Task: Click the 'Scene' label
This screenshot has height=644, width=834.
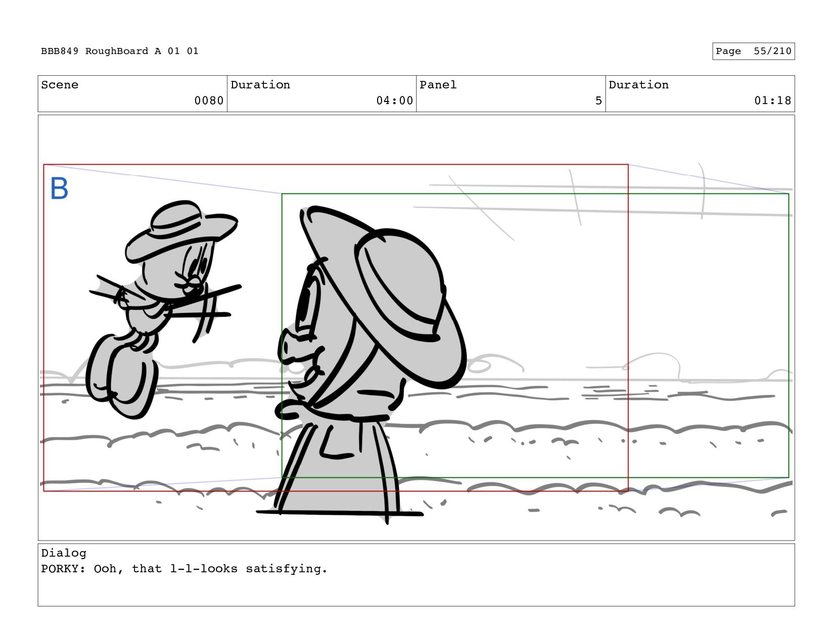Action: 60,85
